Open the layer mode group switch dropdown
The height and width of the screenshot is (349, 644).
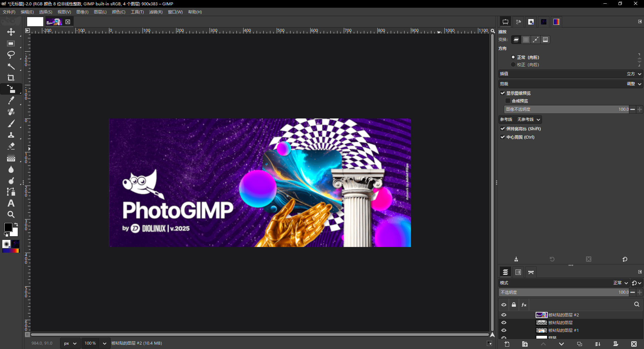coord(637,283)
